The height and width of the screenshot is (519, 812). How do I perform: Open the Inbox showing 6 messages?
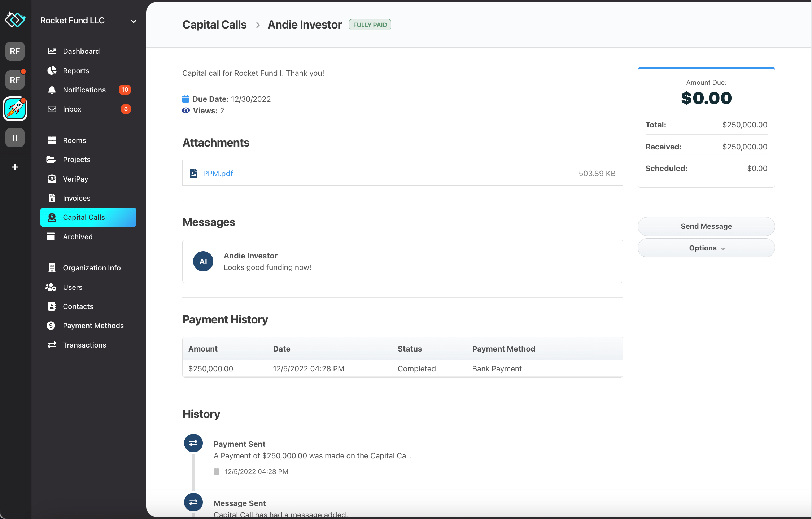71,109
